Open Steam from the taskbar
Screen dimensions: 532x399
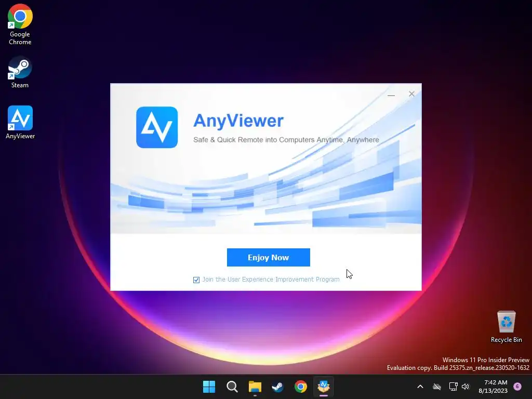coord(277,387)
